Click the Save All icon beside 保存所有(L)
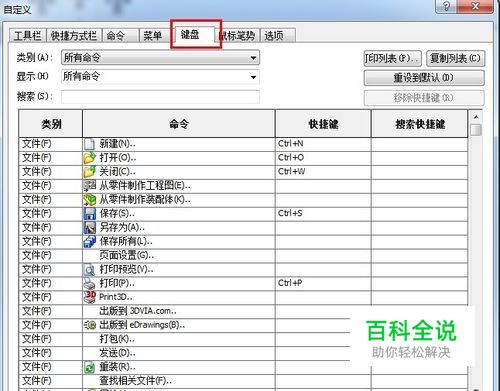The image size is (500, 391). 89,242
